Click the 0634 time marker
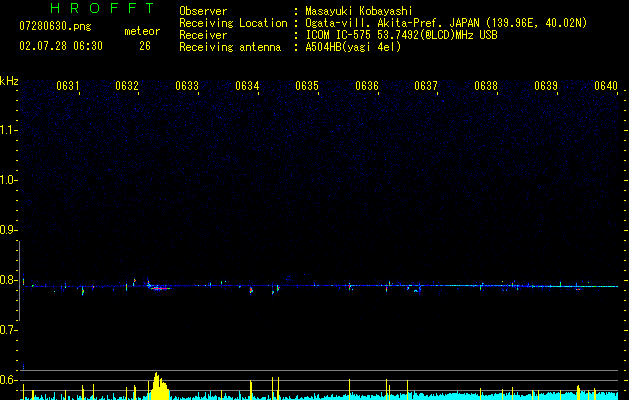Image resolution: width=629 pixels, height=400 pixels. tap(247, 86)
